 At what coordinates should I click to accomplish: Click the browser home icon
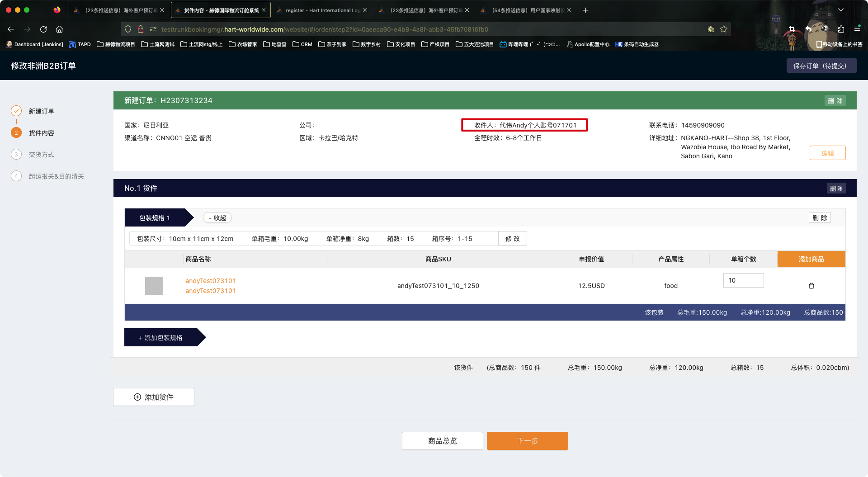[59, 29]
